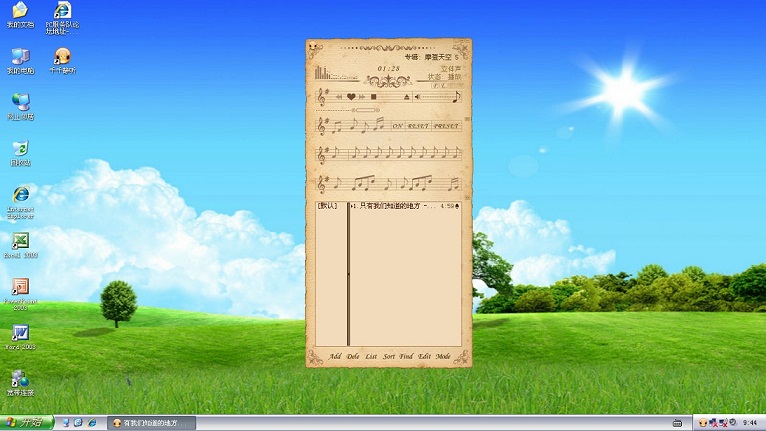Viewport: 766px width, 431px height.
Task: Click the eject/open file triangle icon
Action: coord(406,97)
